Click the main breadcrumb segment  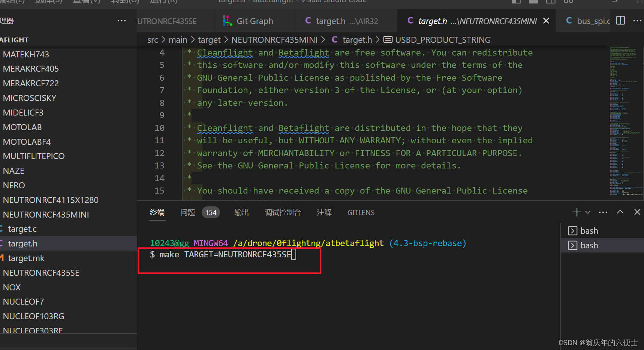pos(178,40)
